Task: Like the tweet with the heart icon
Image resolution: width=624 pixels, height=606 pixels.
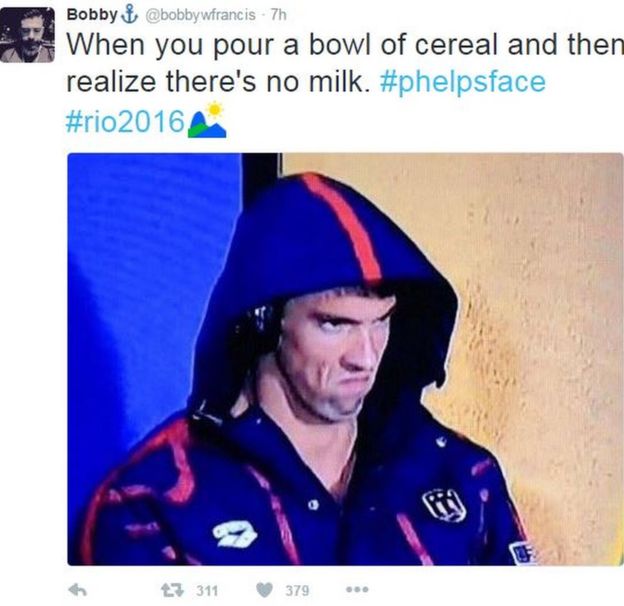Action: click(264, 590)
